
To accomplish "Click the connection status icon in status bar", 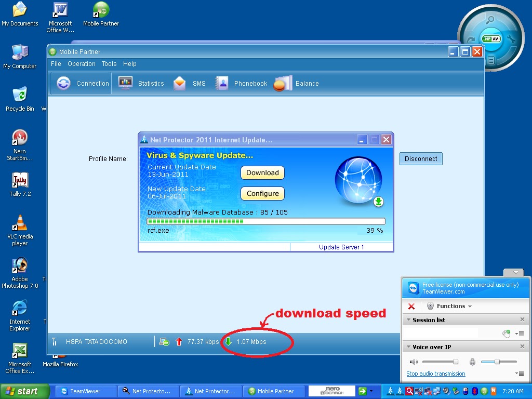I will click(x=164, y=342).
